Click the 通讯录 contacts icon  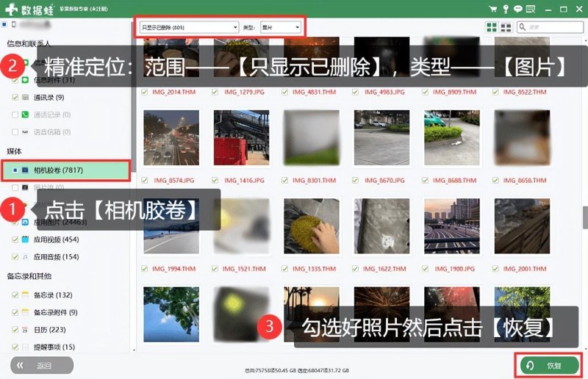[x=25, y=98]
